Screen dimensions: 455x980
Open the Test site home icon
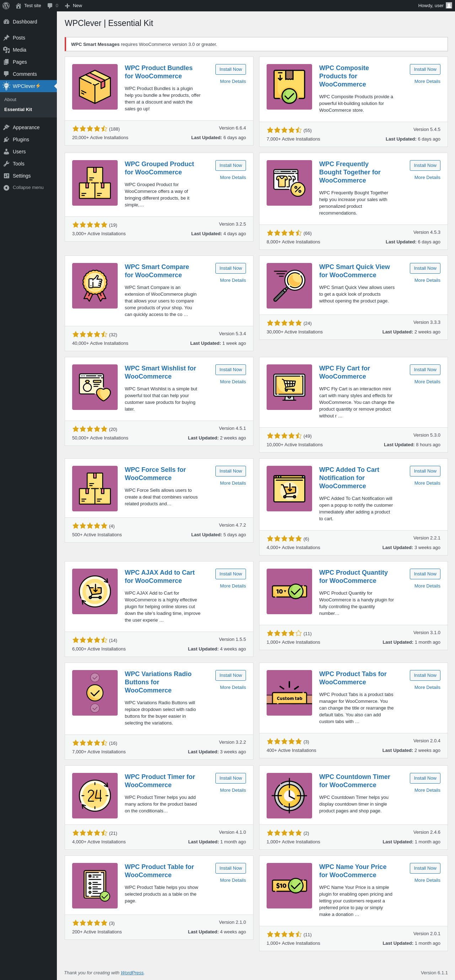[18, 6]
